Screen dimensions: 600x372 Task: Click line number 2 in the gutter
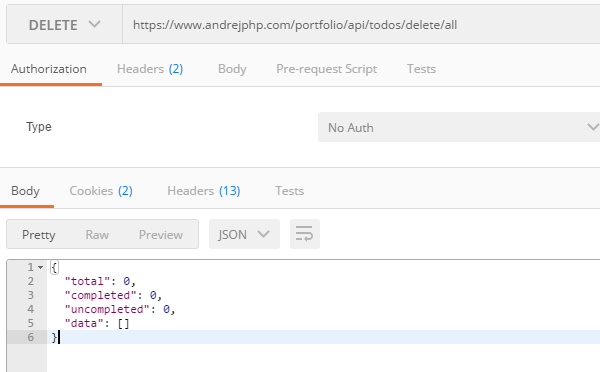click(x=31, y=281)
